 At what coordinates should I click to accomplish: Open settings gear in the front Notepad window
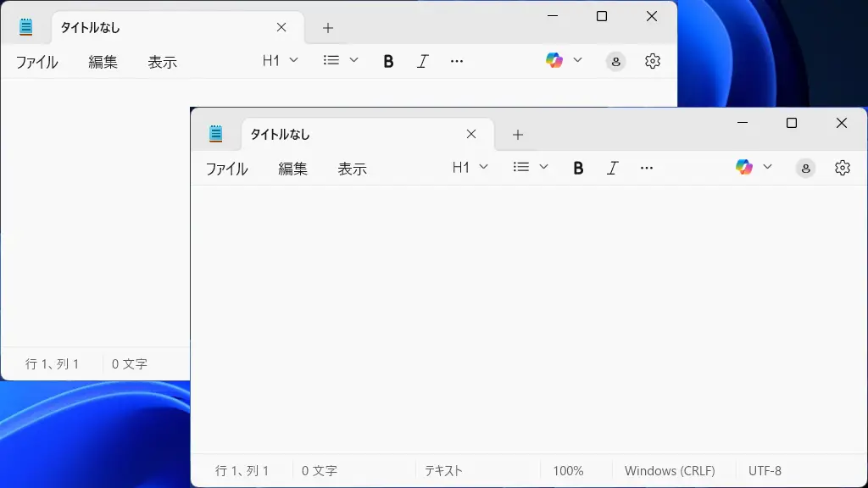tap(842, 168)
